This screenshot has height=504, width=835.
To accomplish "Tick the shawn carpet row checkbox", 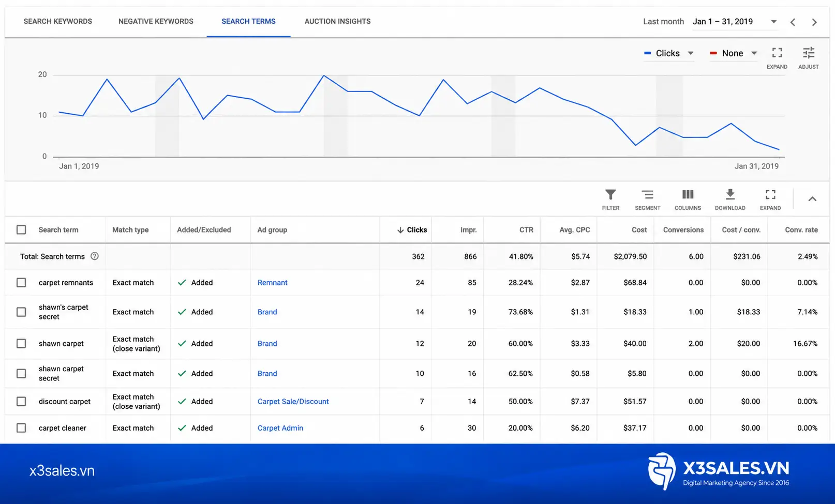I will 21,343.
